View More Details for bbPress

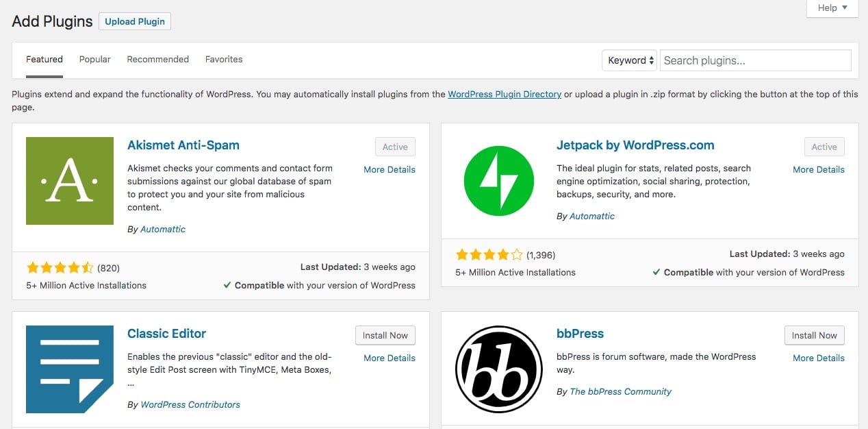[818, 358]
